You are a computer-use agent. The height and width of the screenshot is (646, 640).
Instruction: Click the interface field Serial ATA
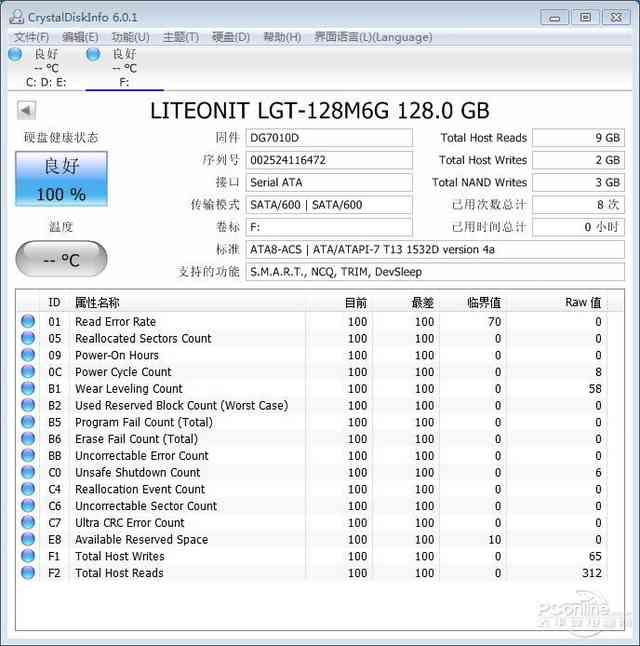click(329, 182)
